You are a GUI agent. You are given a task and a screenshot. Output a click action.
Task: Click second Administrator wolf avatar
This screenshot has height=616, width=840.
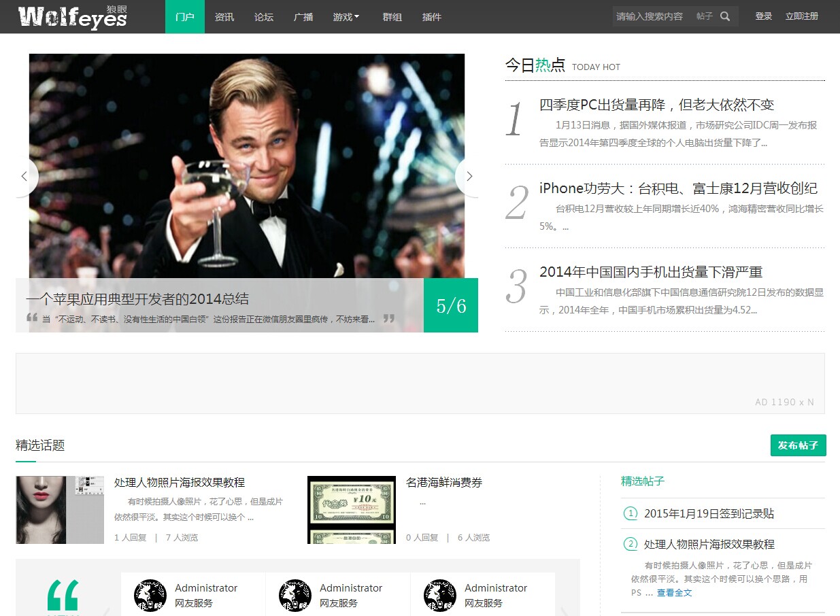295,596
